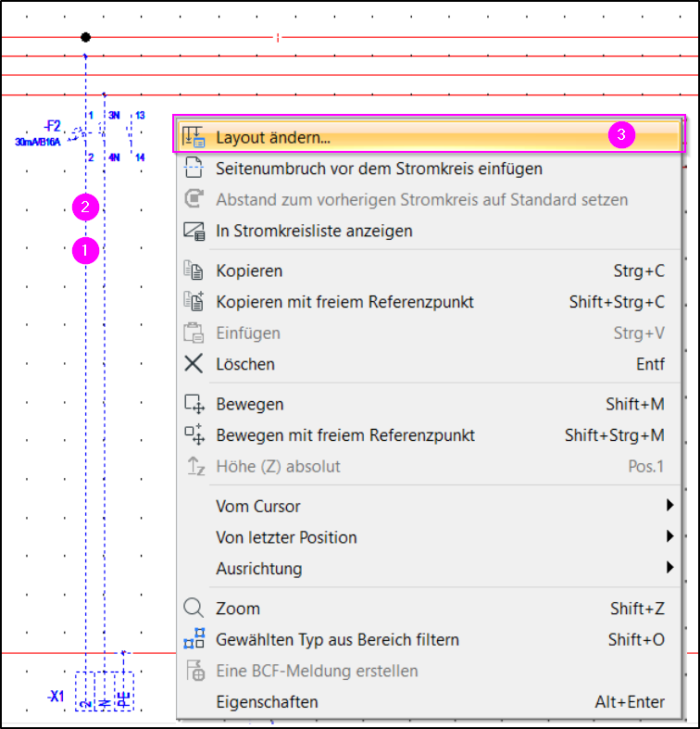Click the -X1 terminal label
700x729 pixels.
(x=56, y=697)
